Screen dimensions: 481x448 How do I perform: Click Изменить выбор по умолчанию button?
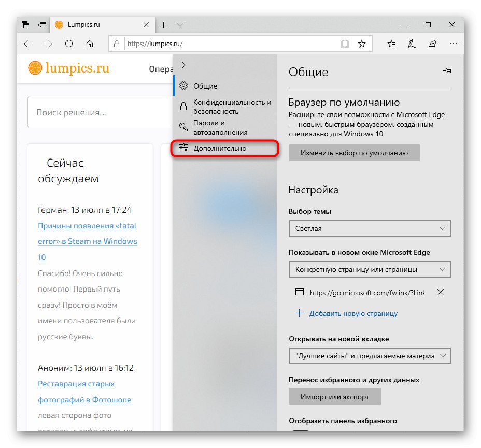(355, 153)
